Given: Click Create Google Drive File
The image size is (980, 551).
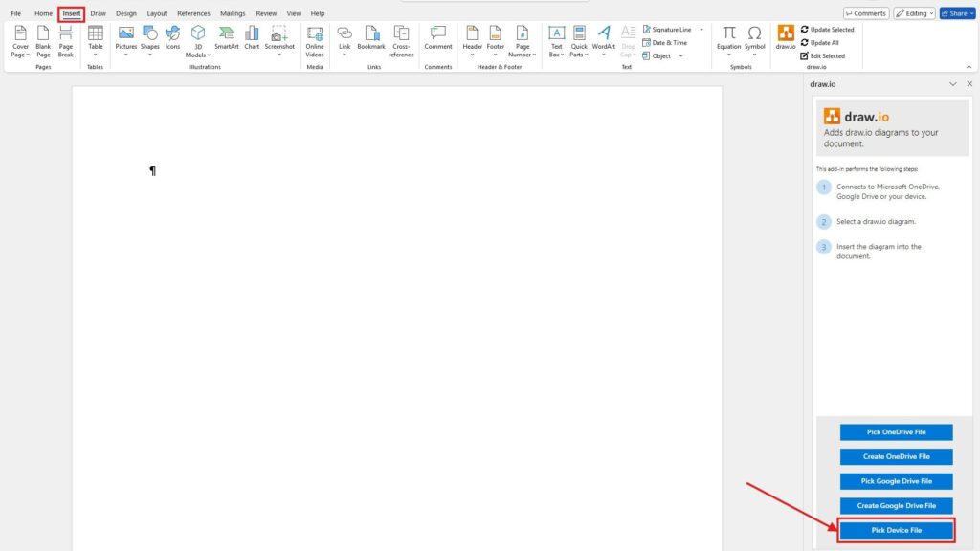Looking at the screenshot, I should 895,505.
